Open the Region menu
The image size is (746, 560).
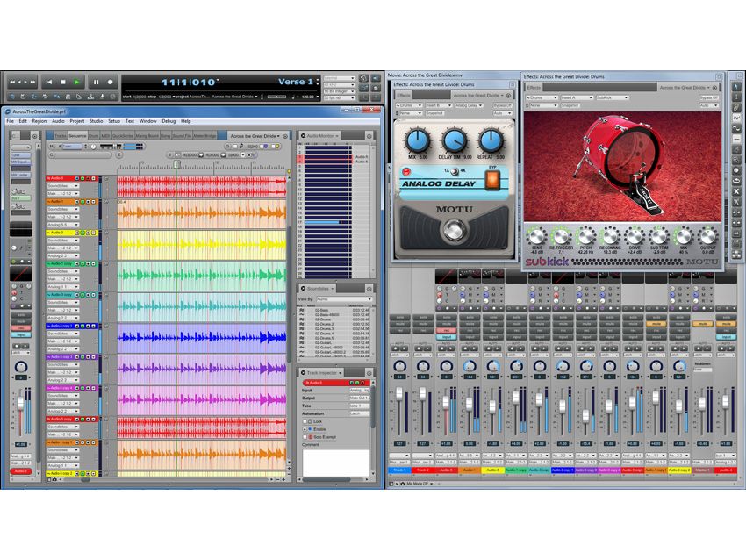[x=39, y=121]
